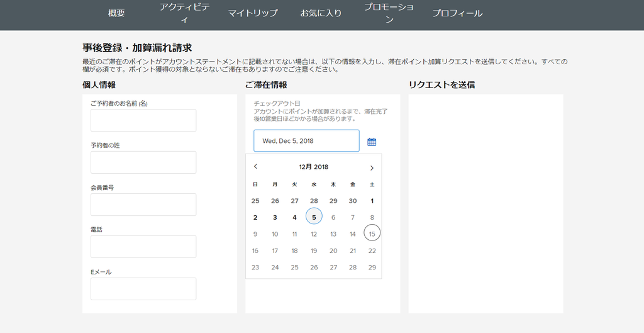
Task: Select date 7 in the calendar
Action: pyautogui.click(x=353, y=217)
